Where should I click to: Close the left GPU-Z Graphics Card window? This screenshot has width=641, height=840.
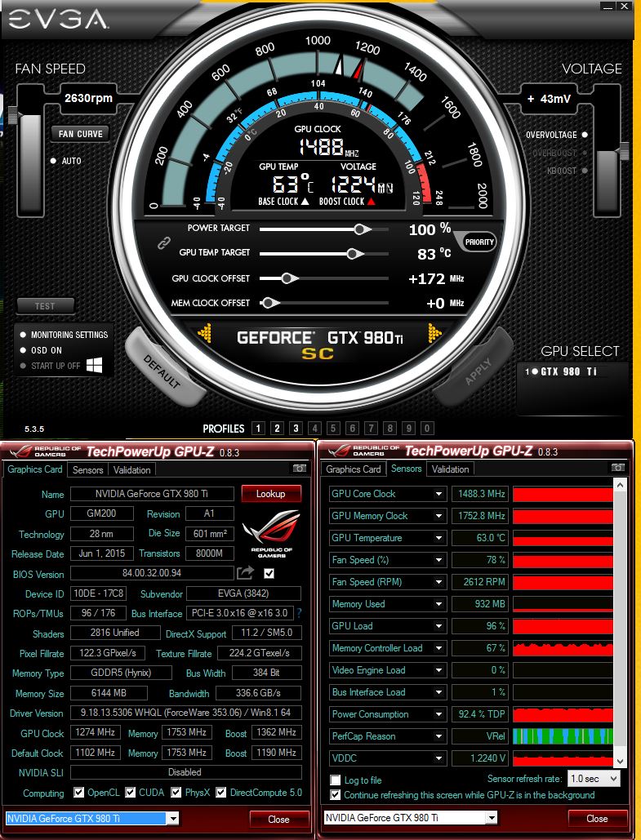tap(278, 819)
